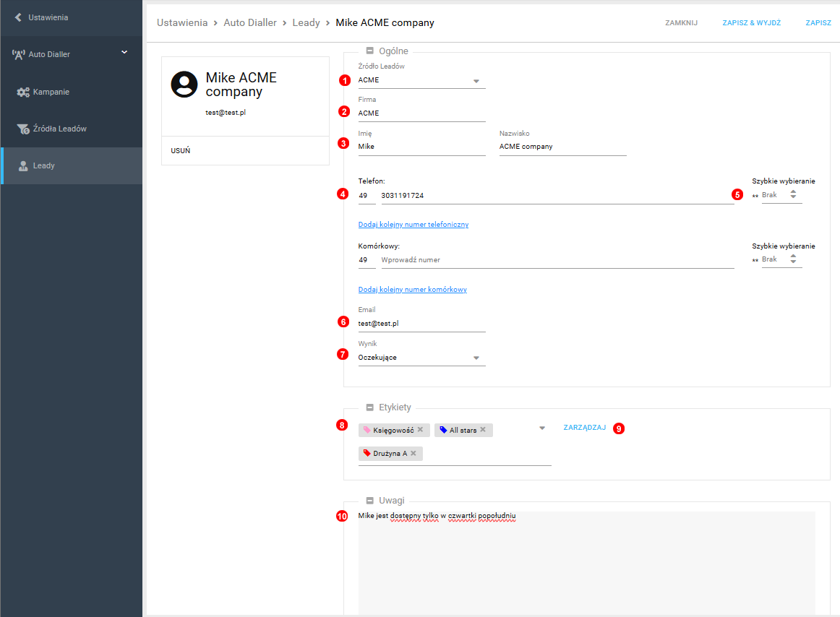Collapse the Ogólne section
The image size is (840, 617).
point(369,51)
